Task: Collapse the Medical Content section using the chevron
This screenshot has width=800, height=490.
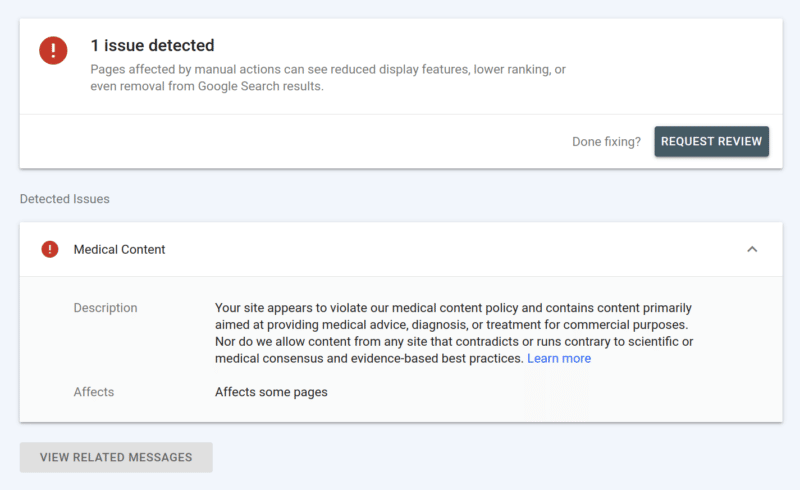Action: click(x=752, y=249)
